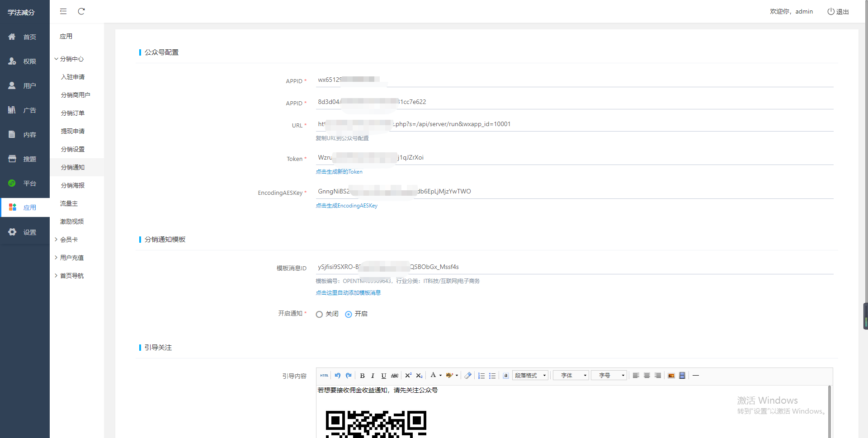
Task: Click 点击这里自动添加模板消息 link
Action: (348, 293)
